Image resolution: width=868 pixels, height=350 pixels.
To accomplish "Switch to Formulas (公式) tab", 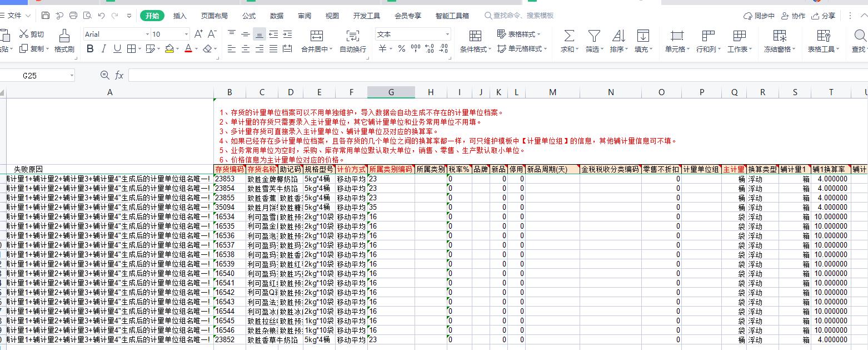I will (249, 16).
